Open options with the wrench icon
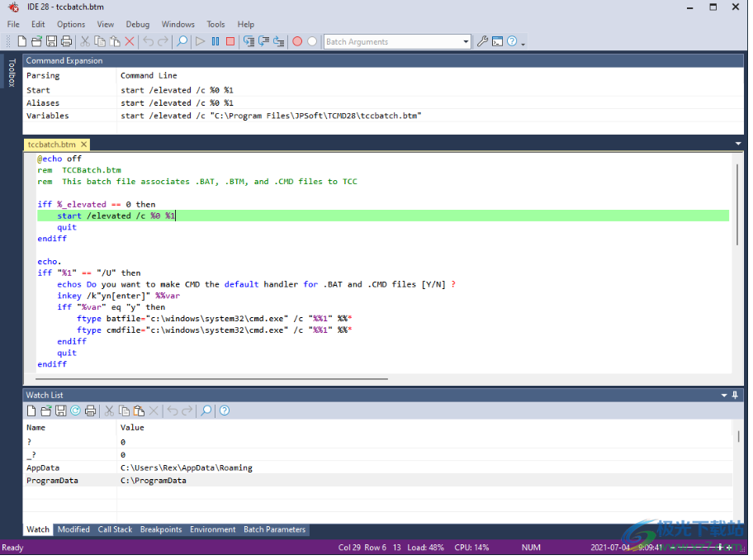The height and width of the screenshot is (560, 753). [483, 42]
